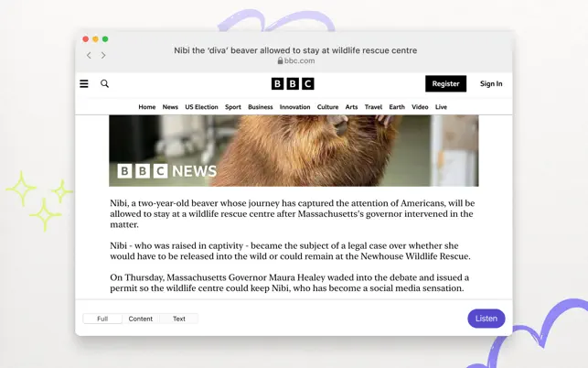Select the Full view mode
Viewport: 588px width, 368px height.
[102, 319]
